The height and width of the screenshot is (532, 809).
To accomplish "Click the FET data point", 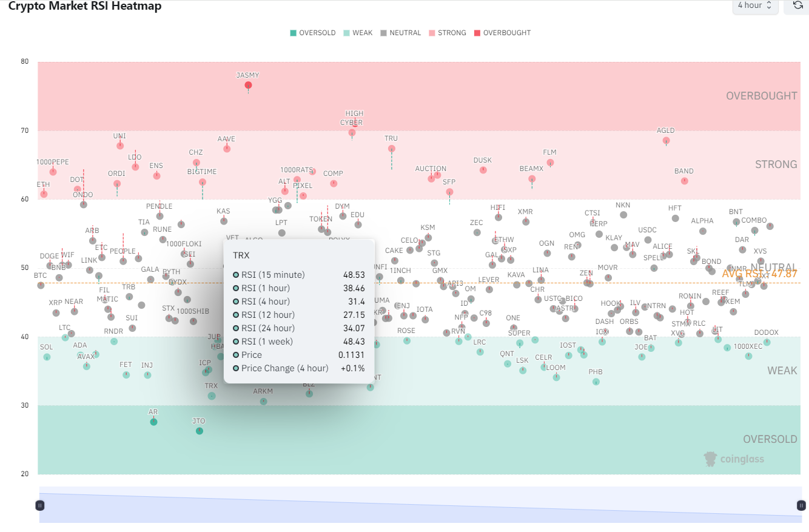I will click(x=126, y=375).
